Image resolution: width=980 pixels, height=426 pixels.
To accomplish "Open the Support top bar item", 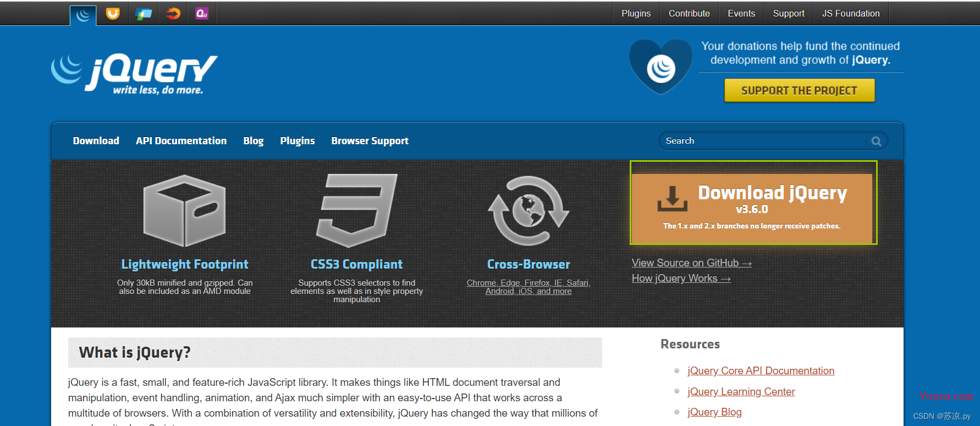I will pos(789,14).
